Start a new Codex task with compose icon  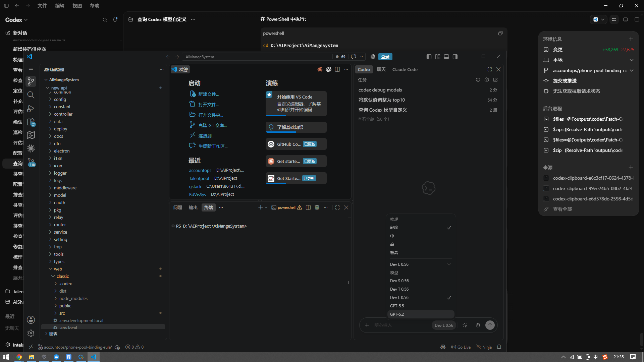(x=495, y=80)
